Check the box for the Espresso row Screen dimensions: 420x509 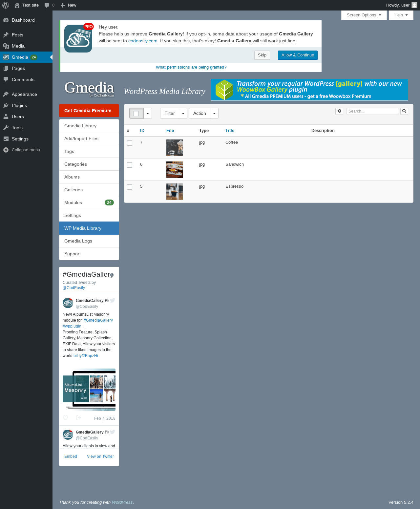130,187
